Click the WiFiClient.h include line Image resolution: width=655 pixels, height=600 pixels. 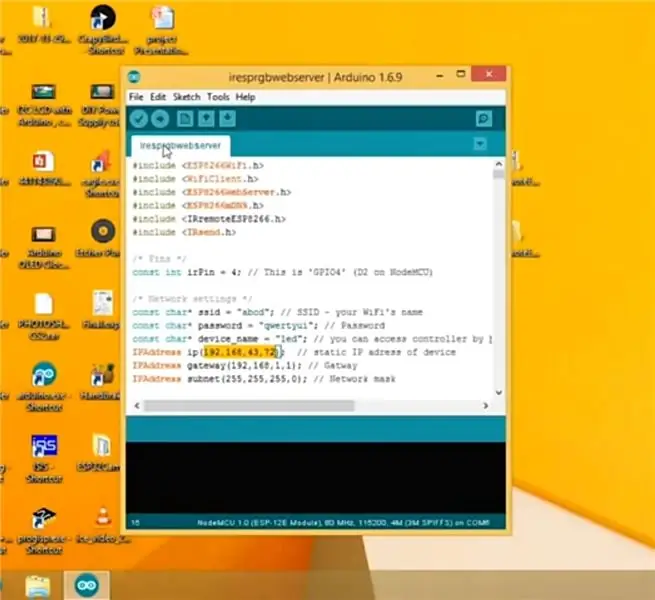pos(195,179)
